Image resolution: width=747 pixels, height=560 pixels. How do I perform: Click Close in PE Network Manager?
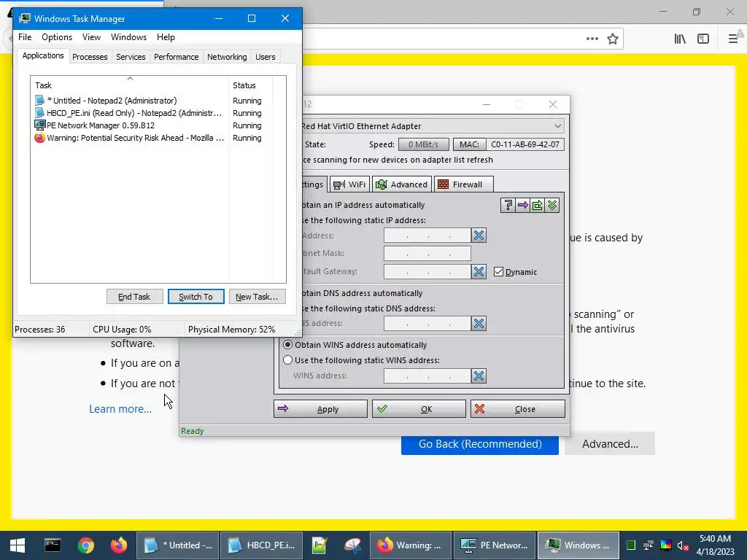click(x=518, y=409)
